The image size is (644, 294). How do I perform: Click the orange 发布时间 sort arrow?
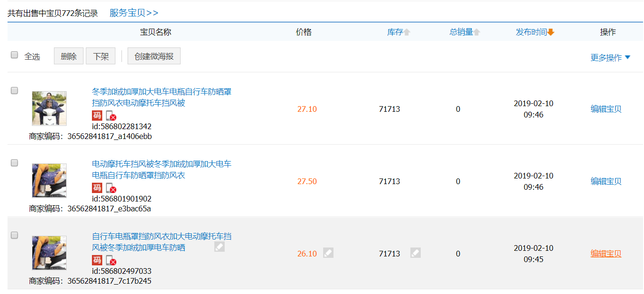point(551,32)
